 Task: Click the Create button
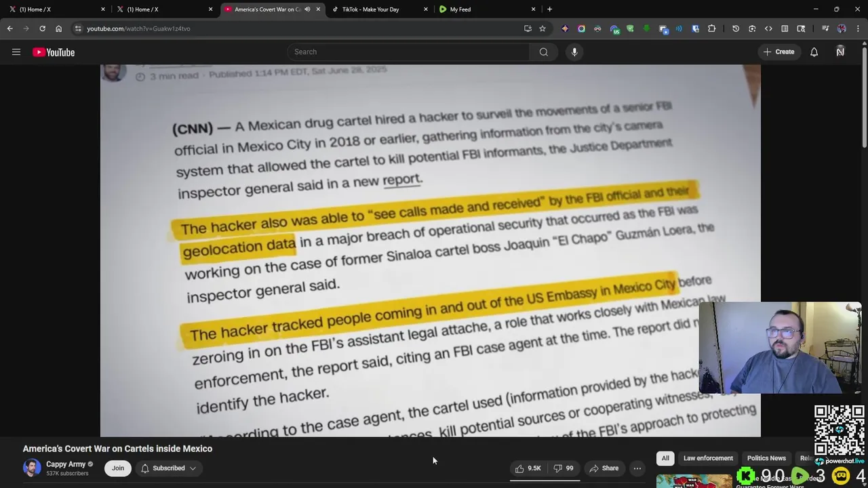click(x=778, y=52)
